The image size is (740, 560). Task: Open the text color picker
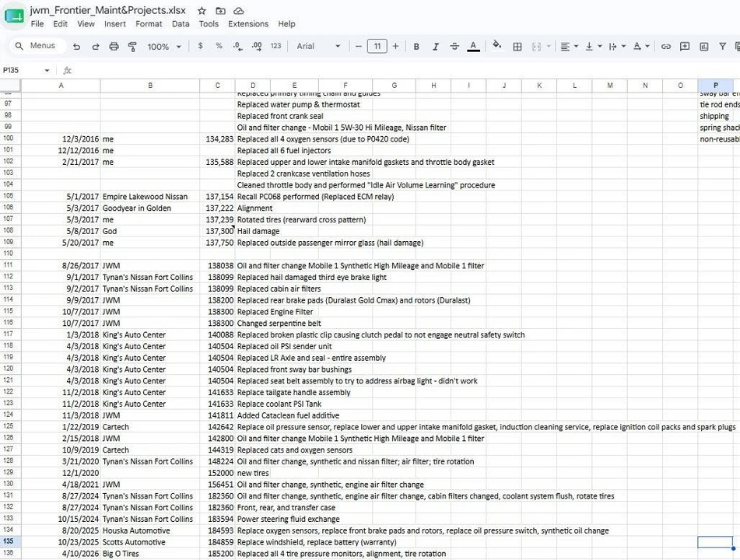point(473,46)
